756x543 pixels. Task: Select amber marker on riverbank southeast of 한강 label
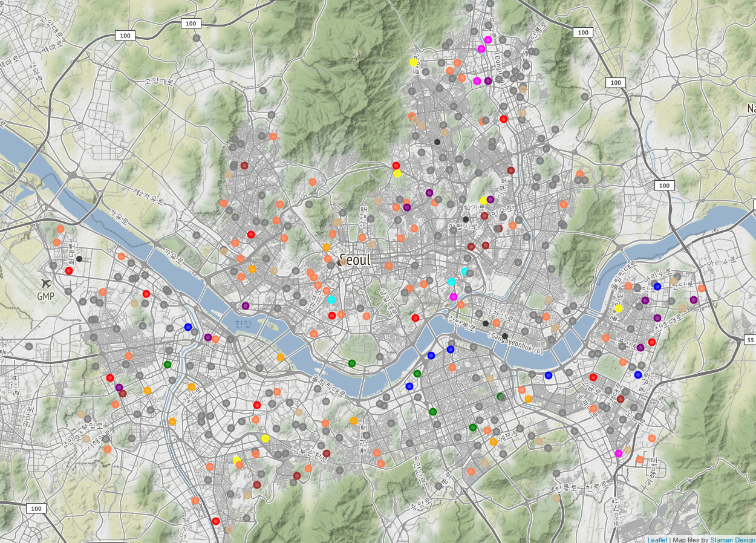(281, 357)
